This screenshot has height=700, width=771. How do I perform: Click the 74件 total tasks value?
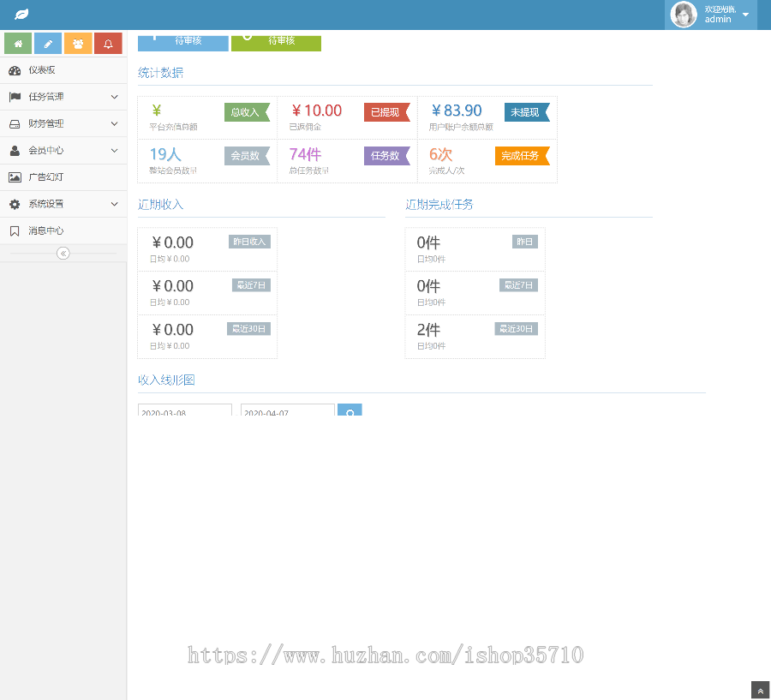tap(305, 154)
